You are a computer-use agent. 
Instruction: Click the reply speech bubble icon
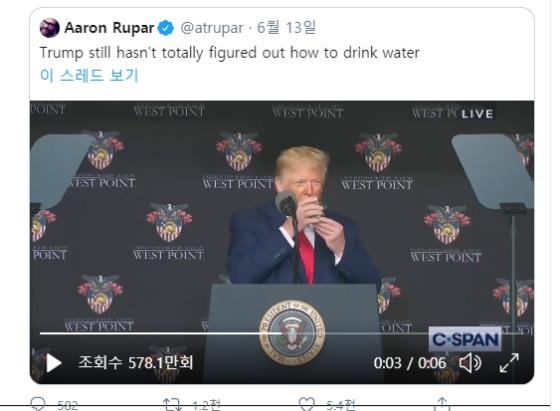pyautogui.click(x=38, y=404)
